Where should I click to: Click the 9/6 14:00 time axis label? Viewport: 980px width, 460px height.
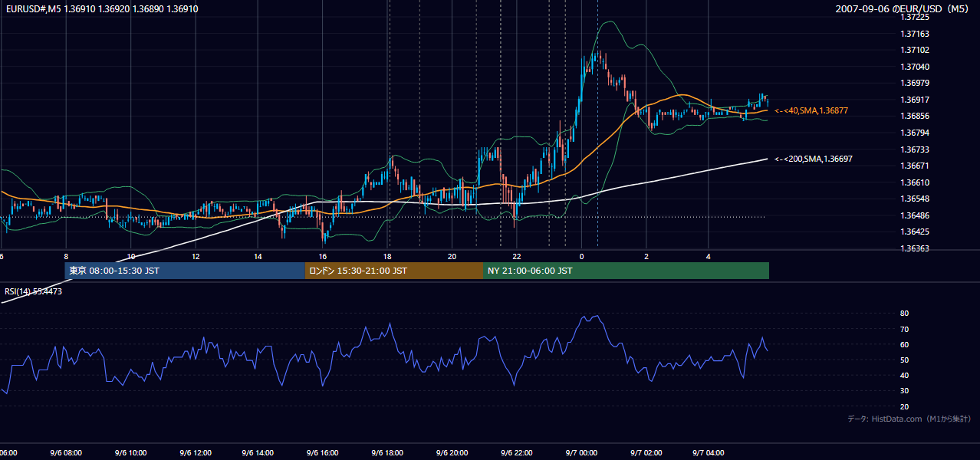coord(258,453)
